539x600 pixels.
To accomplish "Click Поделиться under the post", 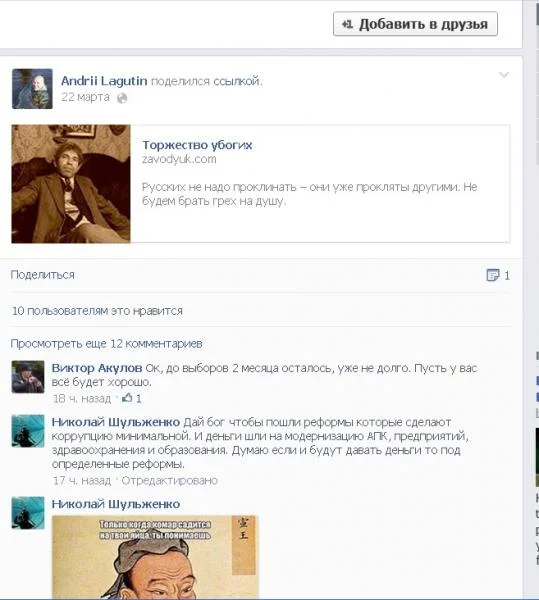I will (42, 275).
